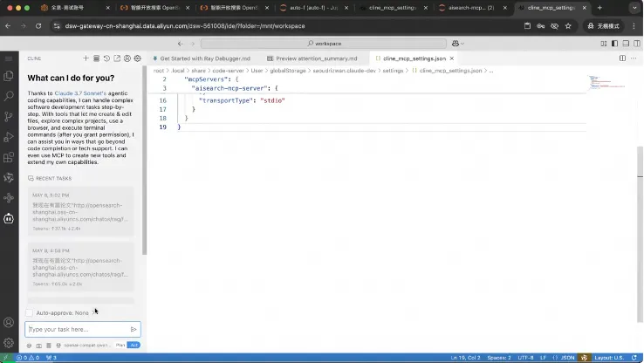The height and width of the screenshot is (363, 644).
Task: Open editor More Actions ellipsis
Action: pyautogui.click(x=634, y=58)
